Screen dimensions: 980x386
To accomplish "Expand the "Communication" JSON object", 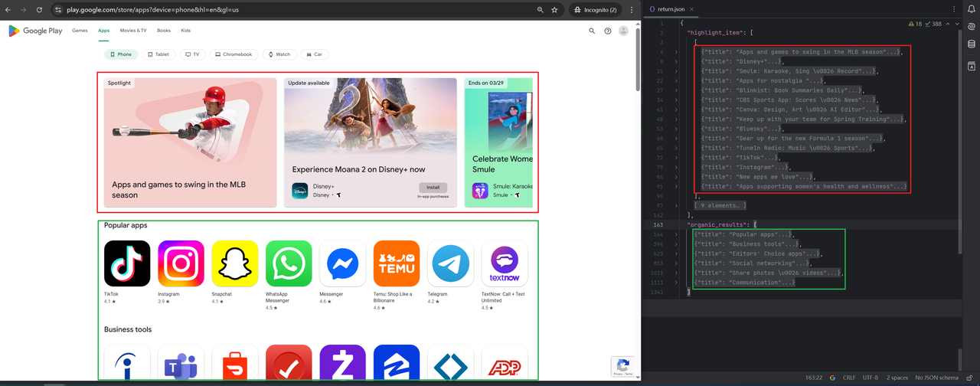I will [676, 283].
